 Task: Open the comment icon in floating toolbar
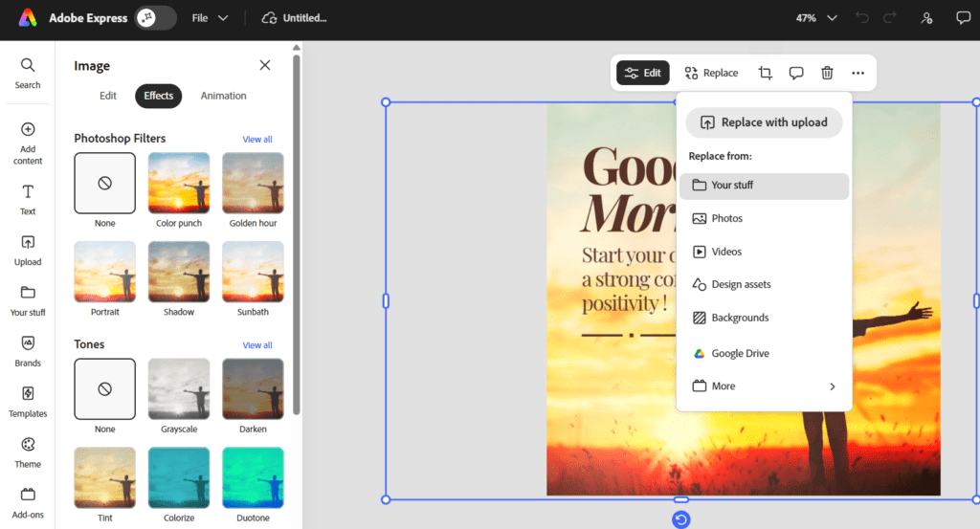click(x=795, y=73)
